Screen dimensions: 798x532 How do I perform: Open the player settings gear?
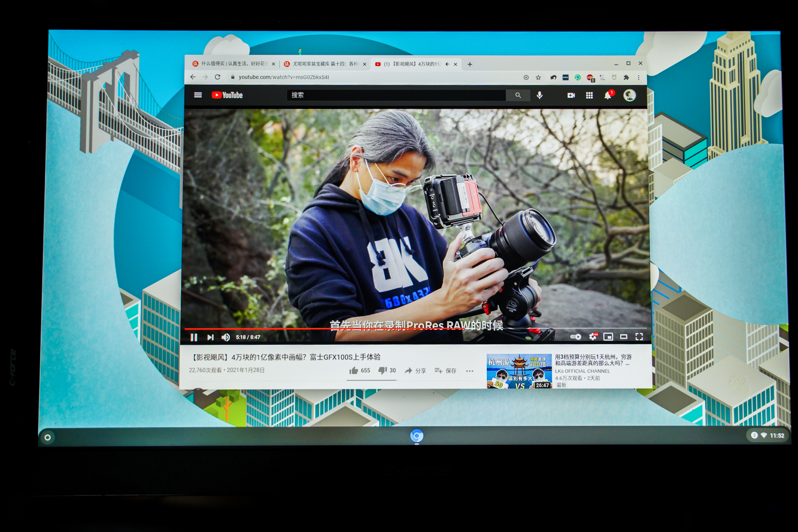593,336
